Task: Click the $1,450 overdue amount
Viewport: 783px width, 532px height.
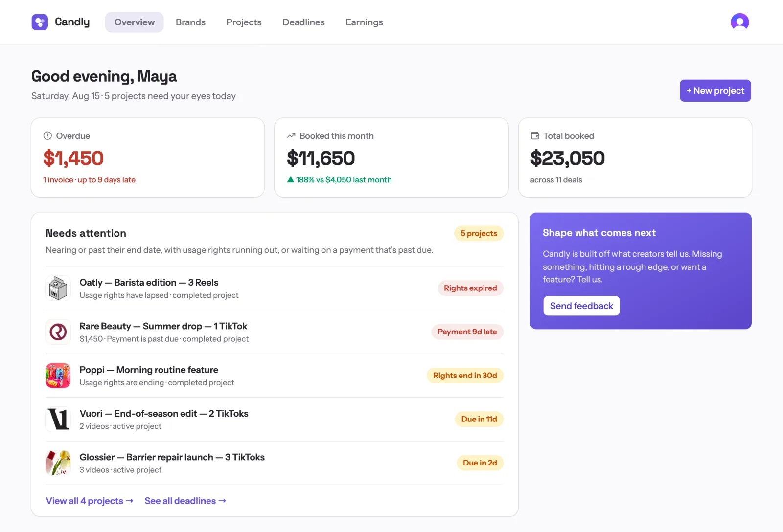Action: pyautogui.click(x=73, y=158)
